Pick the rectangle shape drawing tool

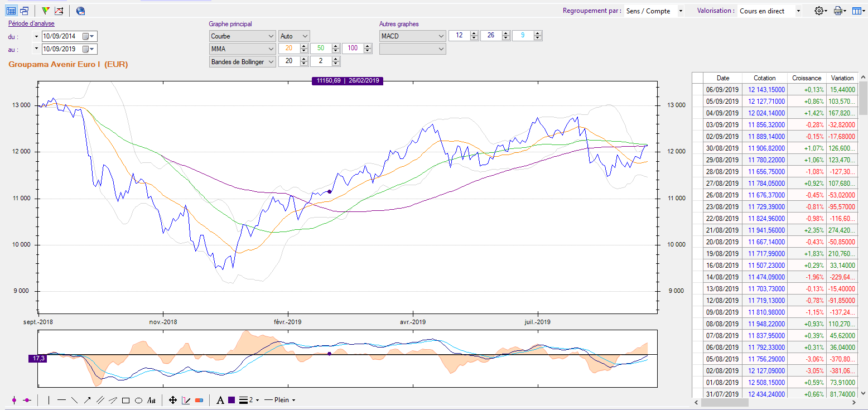(x=126, y=400)
